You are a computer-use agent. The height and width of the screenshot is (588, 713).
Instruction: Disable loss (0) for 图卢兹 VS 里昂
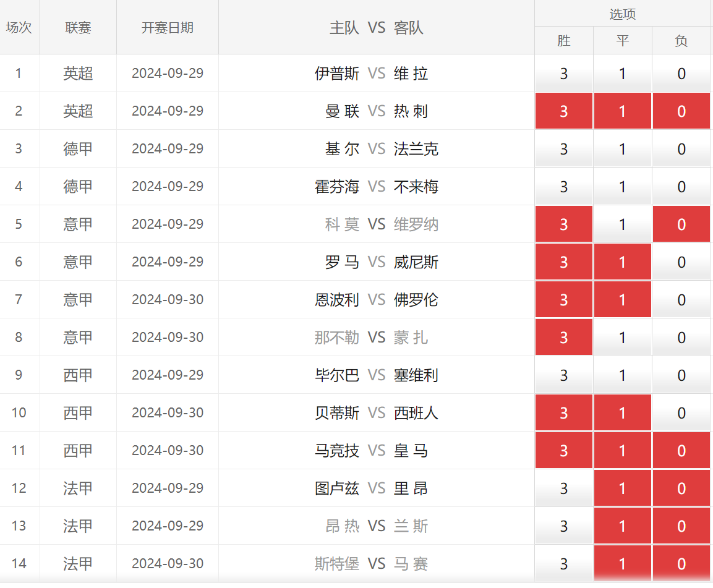coord(681,488)
